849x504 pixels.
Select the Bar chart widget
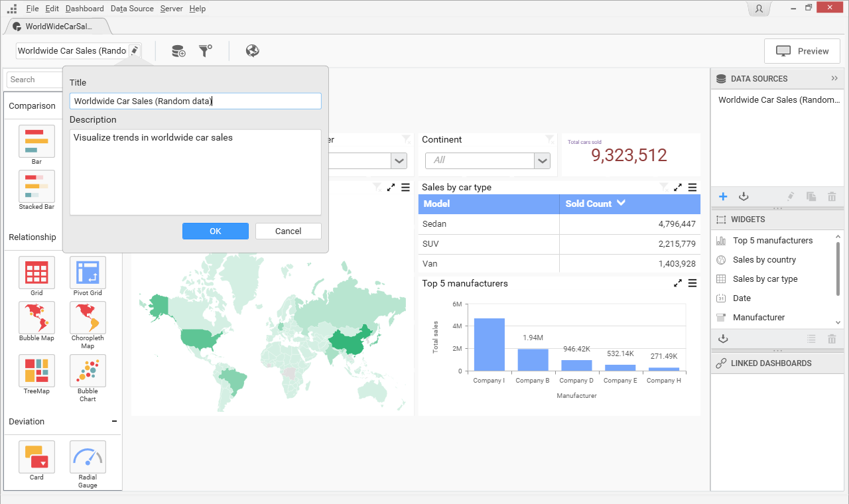pyautogui.click(x=36, y=141)
